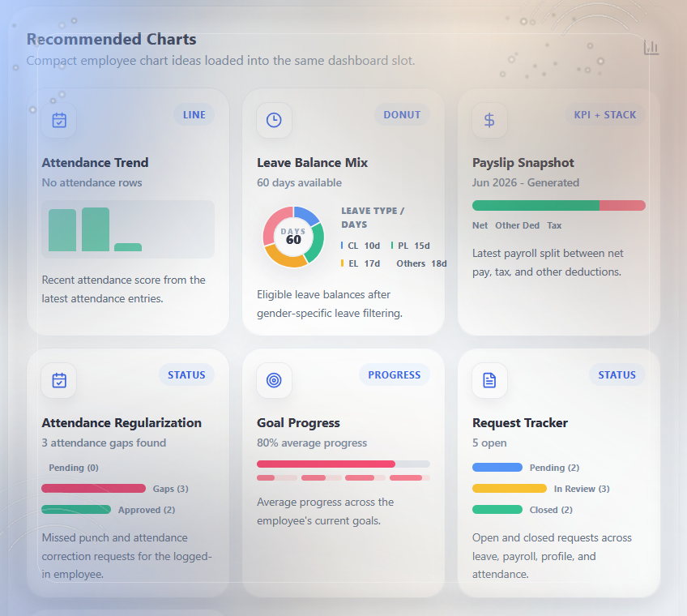Click the Other Ded legend label
Screen dimensions: 687x616
point(517,225)
